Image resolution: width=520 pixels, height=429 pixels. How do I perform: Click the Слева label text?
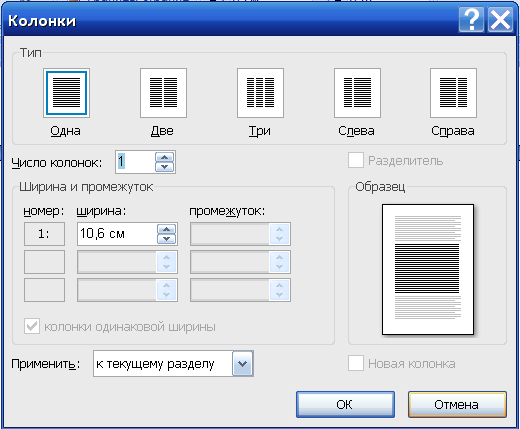pos(356,131)
